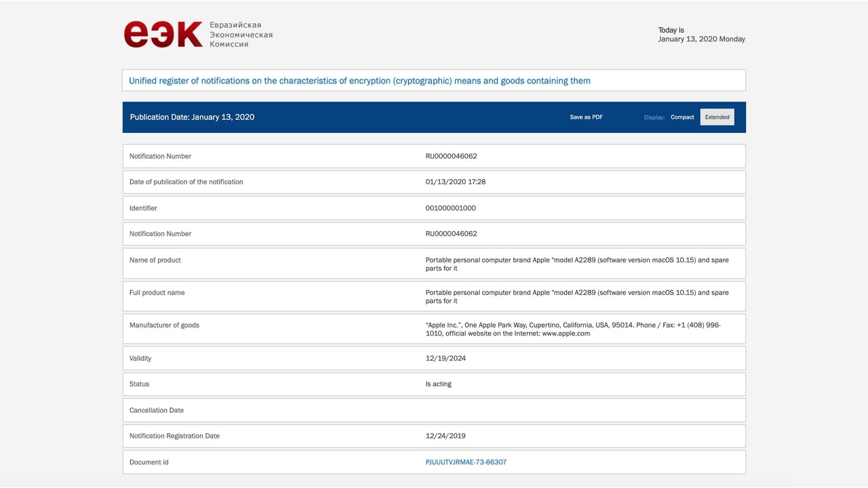Image resolution: width=868 pixels, height=488 pixels.
Task: Click the identifier value 001000001000
Action: (x=450, y=208)
